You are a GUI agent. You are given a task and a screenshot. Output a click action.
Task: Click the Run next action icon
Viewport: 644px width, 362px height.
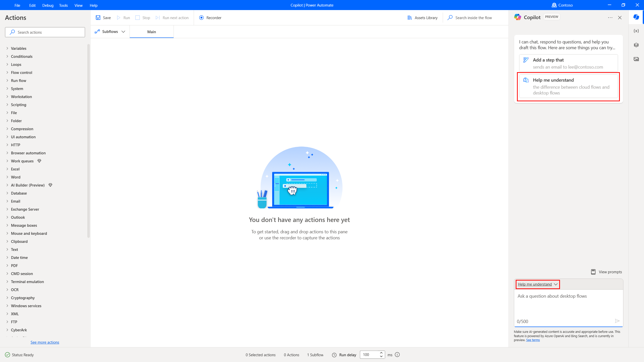(x=158, y=18)
